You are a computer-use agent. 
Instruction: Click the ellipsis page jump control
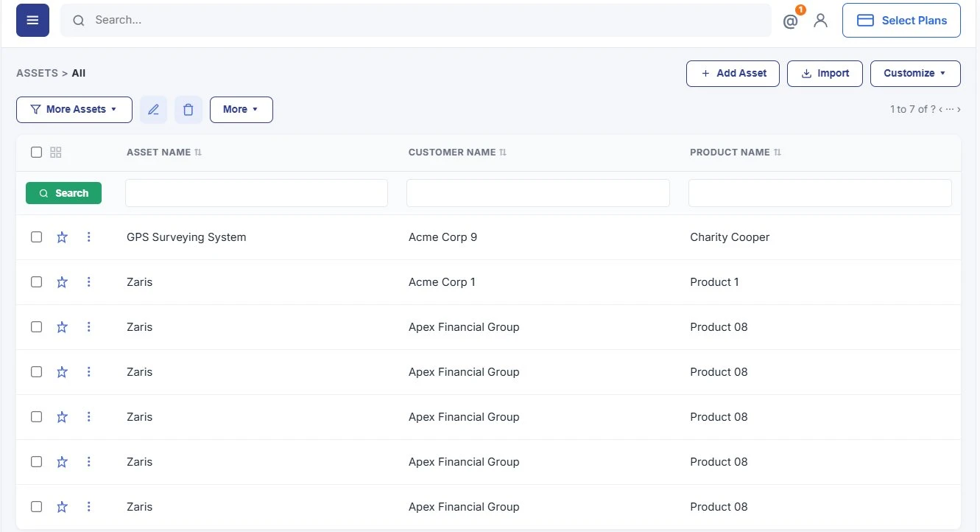[x=950, y=109]
